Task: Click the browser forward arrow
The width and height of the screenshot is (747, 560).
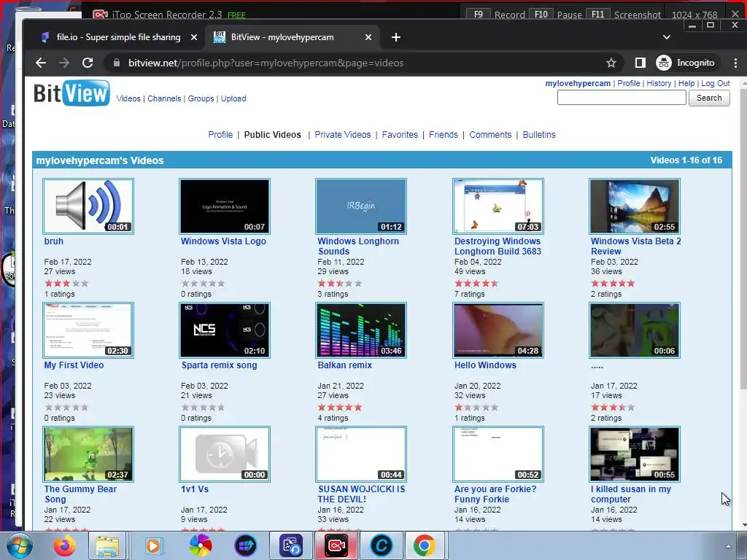Action: (x=64, y=63)
